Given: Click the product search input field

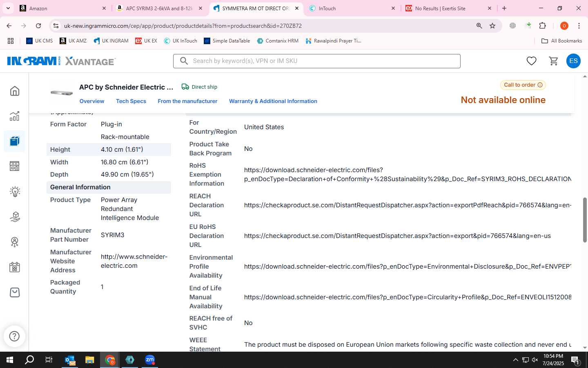Looking at the screenshot, I should pyautogui.click(x=317, y=61).
